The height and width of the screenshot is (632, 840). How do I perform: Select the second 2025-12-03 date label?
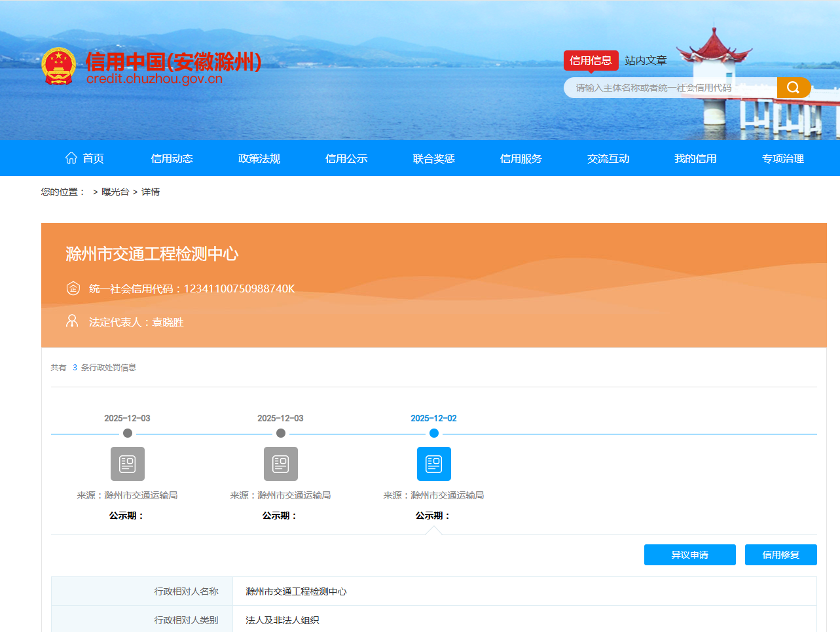point(280,418)
